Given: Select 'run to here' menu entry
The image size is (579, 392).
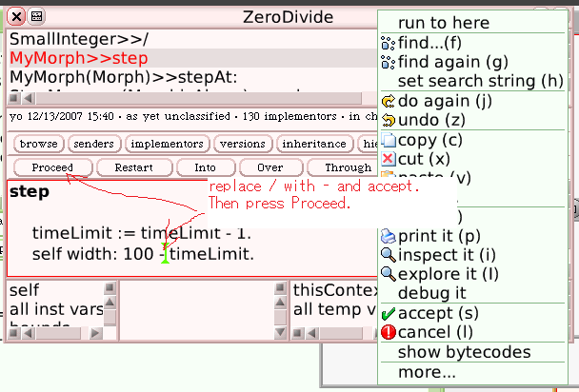Looking at the screenshot, I should coord(444,23).
